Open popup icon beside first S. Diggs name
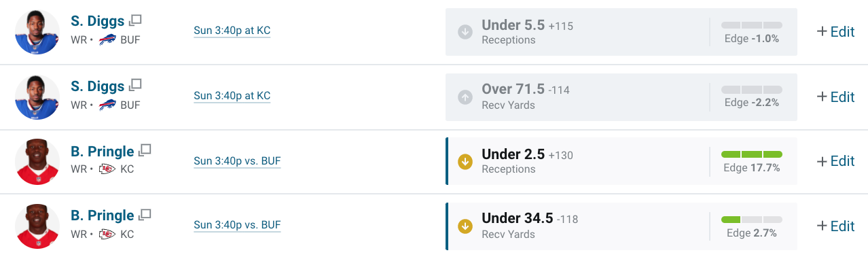The height and width of the screenshot is (257, 868). pos(135,20)
